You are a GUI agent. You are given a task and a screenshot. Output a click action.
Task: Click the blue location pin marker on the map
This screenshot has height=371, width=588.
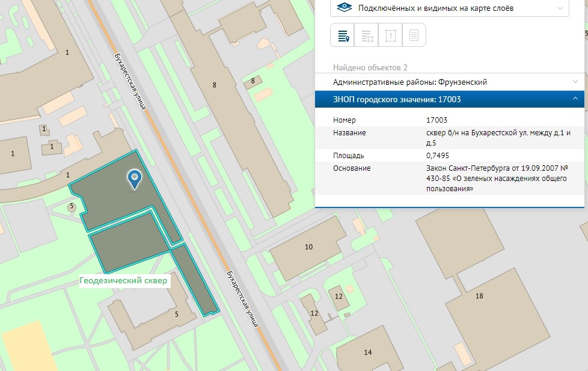click(x=135, y=178)
